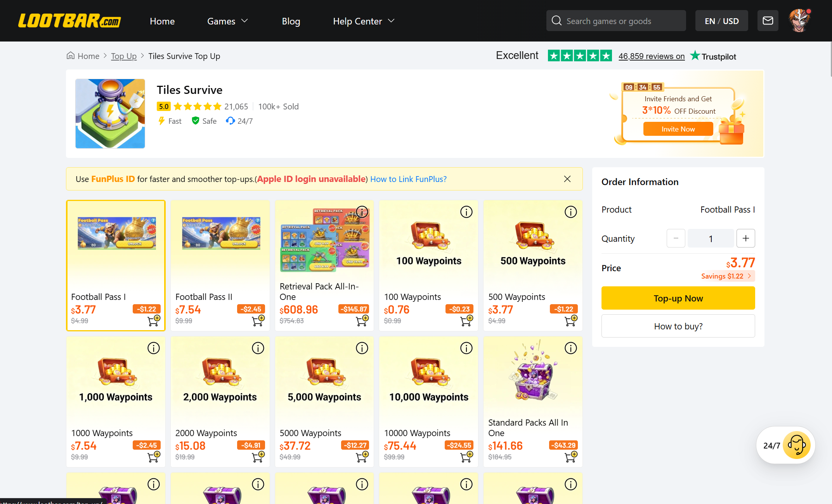
Task: Click the Top-up Now button
Action: tap(678, 298)
